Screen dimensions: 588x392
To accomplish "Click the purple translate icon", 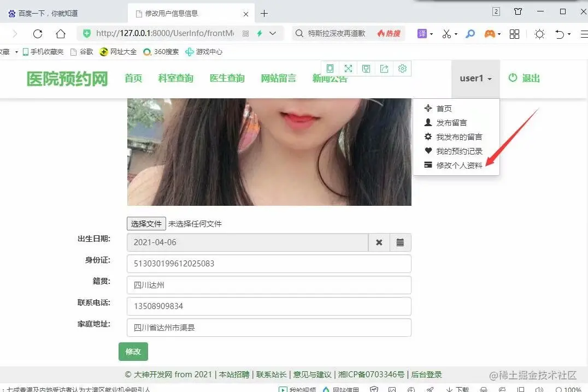I will tap(422, 34).
